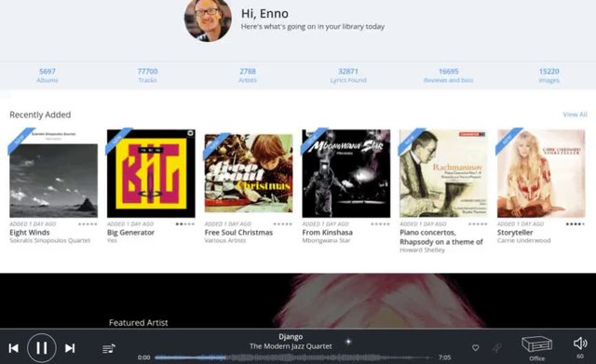Click the Django now-playing track title
596x364 pixels.
tap(291, 337)
